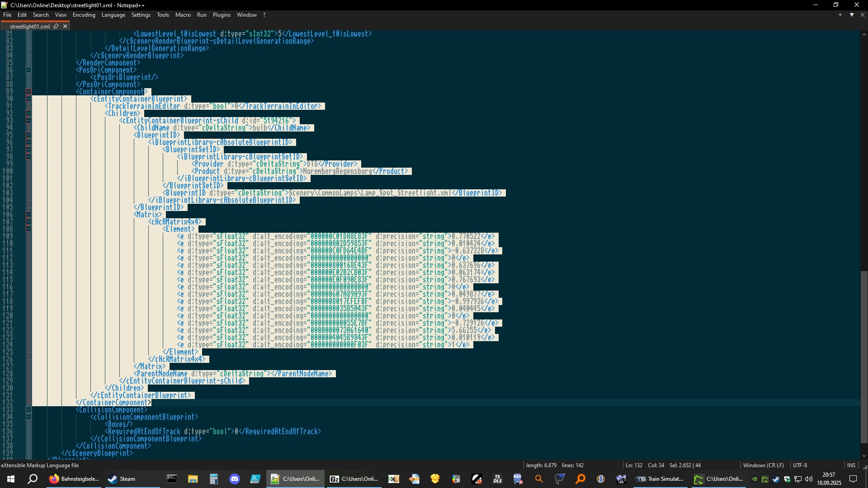Open the Train Simulator taskbar button
Image resolution: width=868 pixels, height=488 pixels.
pyautogui.click(x=660, y=479)
